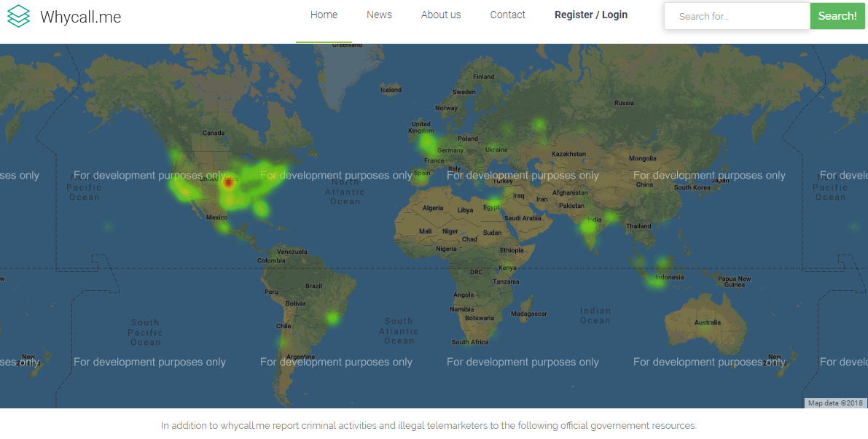Viewport: 868px width, 439px height.
Task: Select the Thailand label
Action: point(638,226)
